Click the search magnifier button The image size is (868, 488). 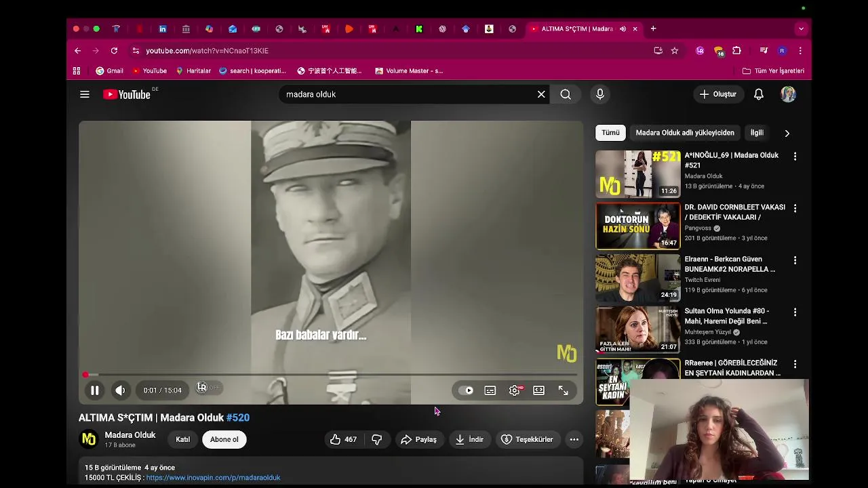[566, 94]
